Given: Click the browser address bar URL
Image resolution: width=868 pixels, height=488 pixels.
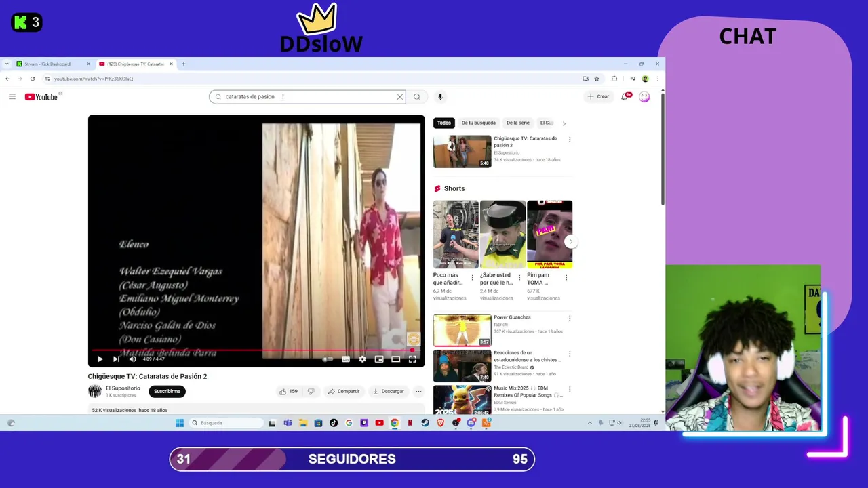Looking at the screenshot, I should coord(94,79).
